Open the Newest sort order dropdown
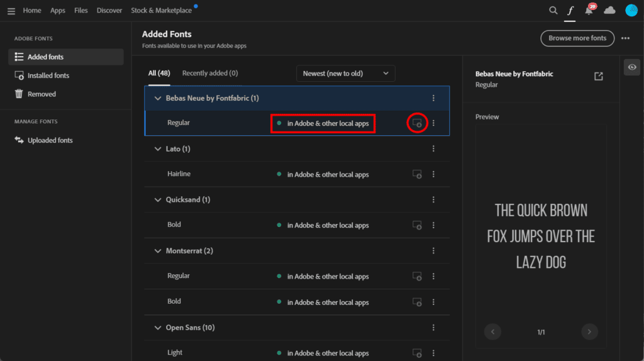This screenshot has height=361, width=644. click(x=345, y=74)
